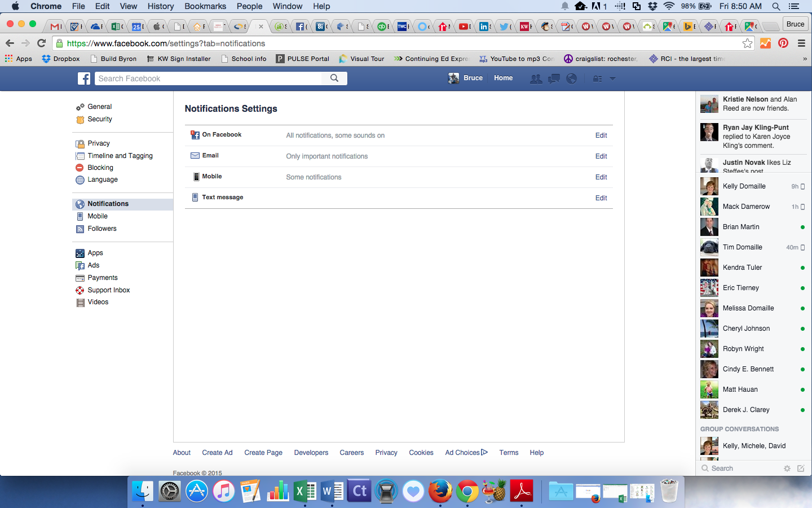Open Chrome History menu
The image size is (812, 508).
click(x=161, y=6)
